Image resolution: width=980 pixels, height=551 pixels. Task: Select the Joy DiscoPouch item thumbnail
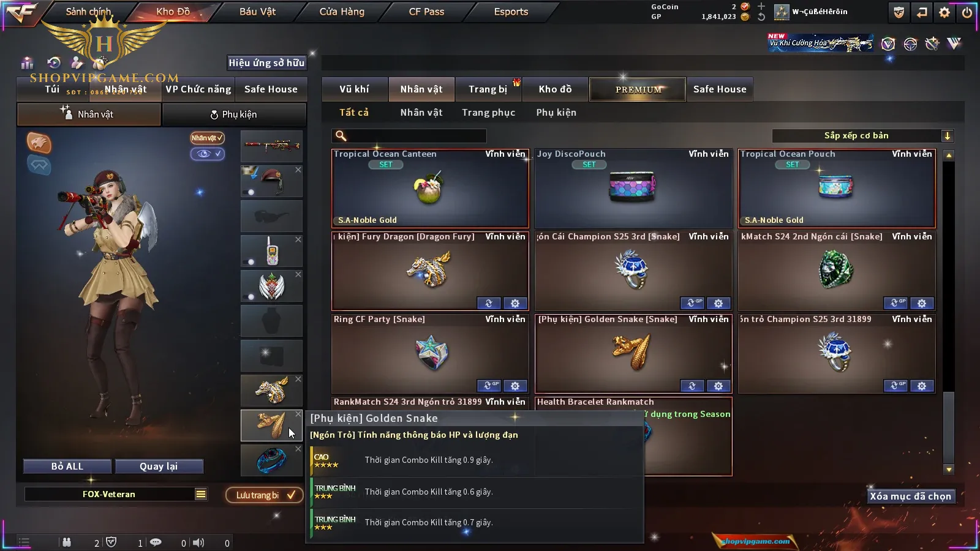pos(632,187)
